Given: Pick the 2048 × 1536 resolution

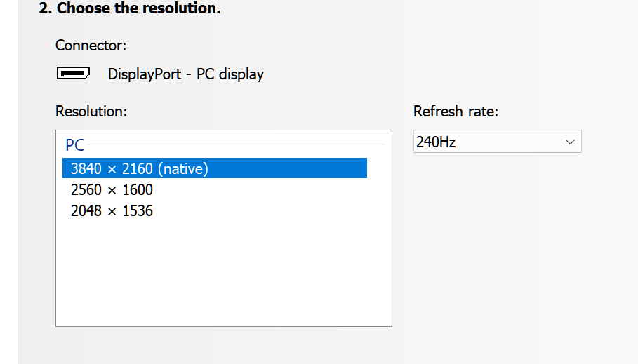Looking at the screenshot, I should pyautogui.click(x=112, y=210).
